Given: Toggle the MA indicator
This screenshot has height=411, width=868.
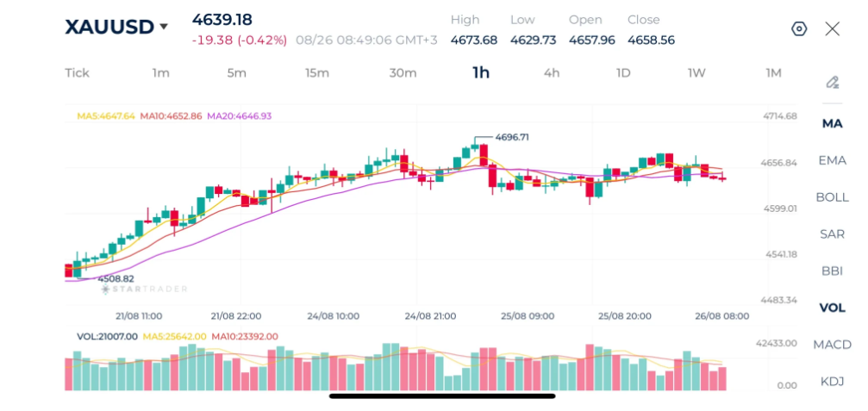Looking at the screenshot, I should pyautogui.click(x=832, y=123).
